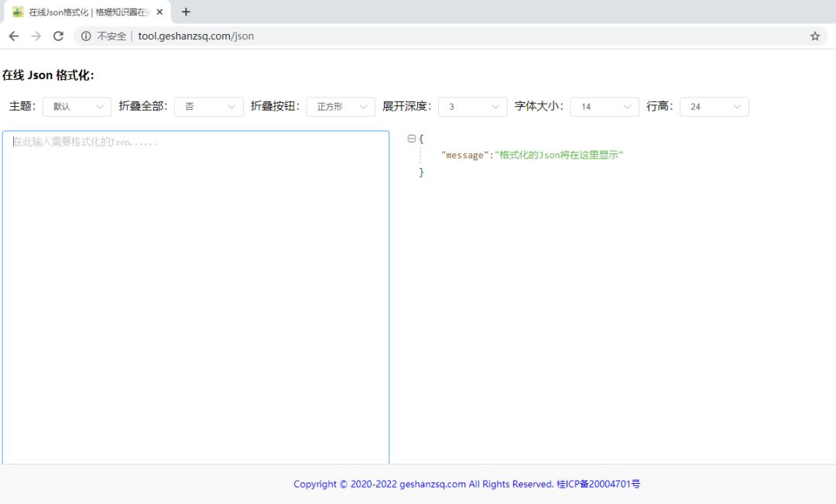
Task: Click the page reload icon
Action: click(59, 36)
